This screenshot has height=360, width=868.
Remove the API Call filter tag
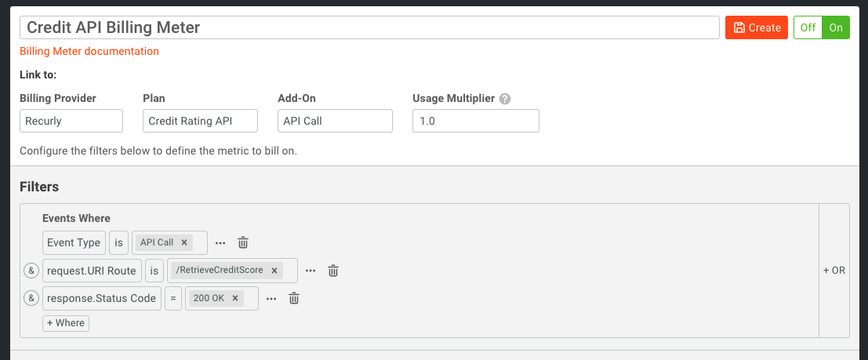pyautogui.click(x=184, y=242)
